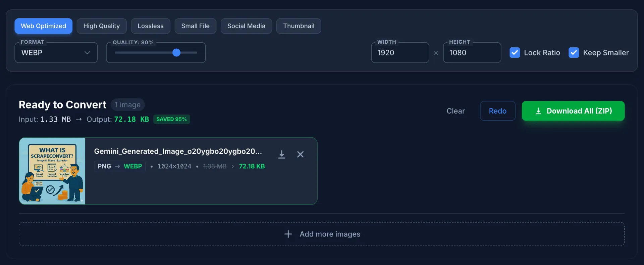
Task: Click the struck-through 1.33 MB size
Action: 215,166
